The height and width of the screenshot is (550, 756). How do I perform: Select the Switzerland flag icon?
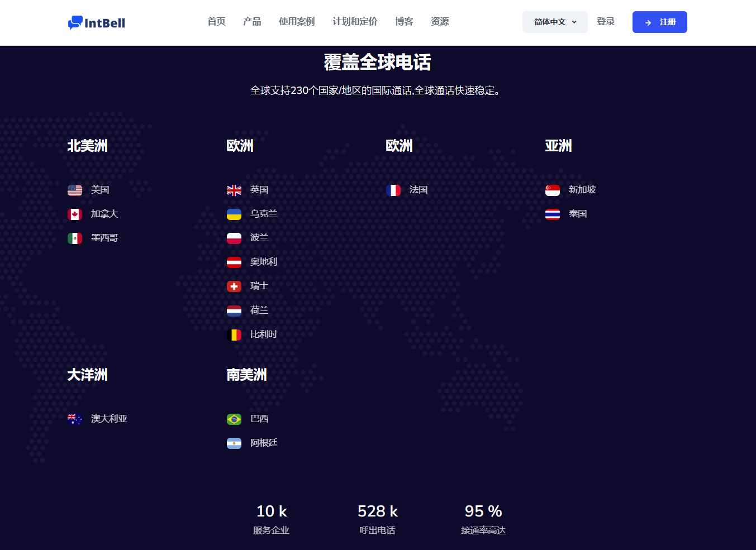point(234,286)
